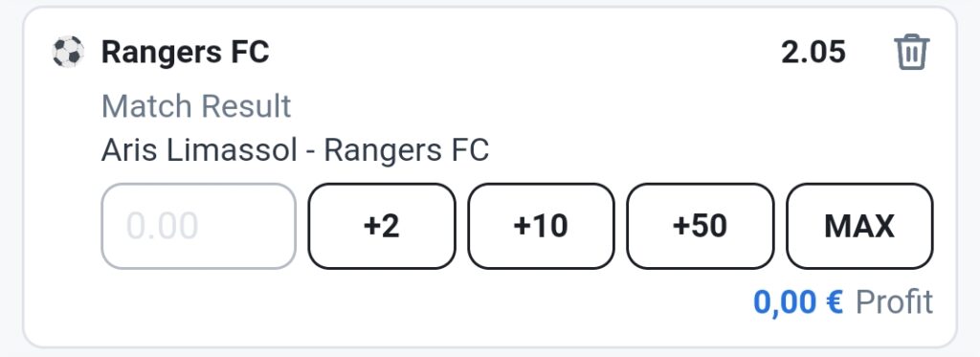The height and width of the screenshot is (357, 980).
Task: Add 10 to the stake amount
Action: [x=542, y=226]
